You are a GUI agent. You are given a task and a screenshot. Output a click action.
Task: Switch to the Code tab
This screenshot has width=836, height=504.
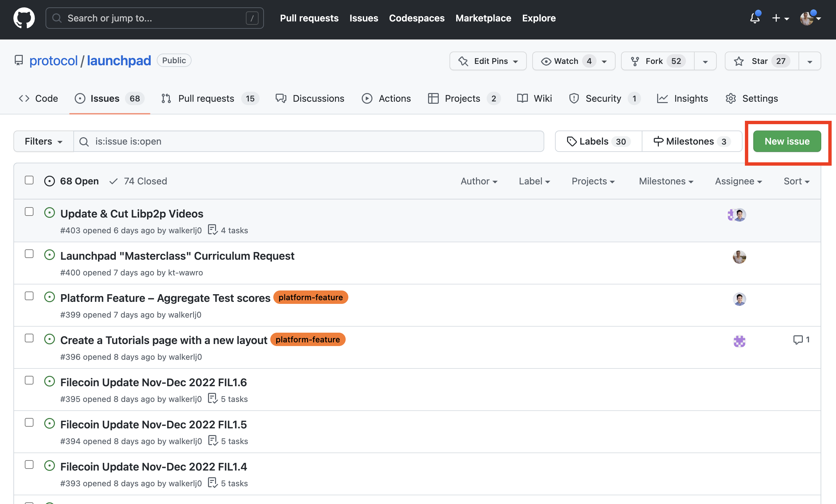pyautogui.click(x=38, y=98)
